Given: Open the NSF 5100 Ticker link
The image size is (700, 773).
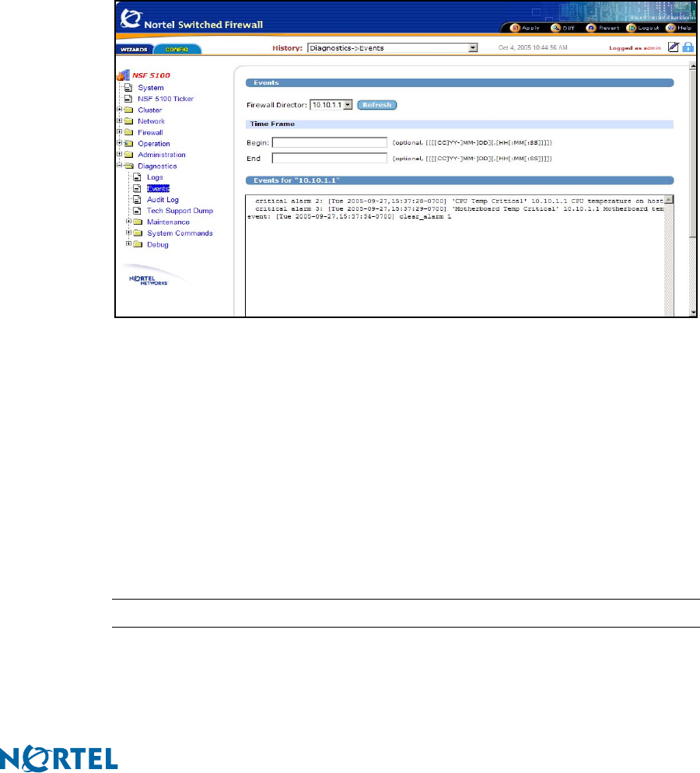Looking at the screenshot, I should tap(166, 99).
